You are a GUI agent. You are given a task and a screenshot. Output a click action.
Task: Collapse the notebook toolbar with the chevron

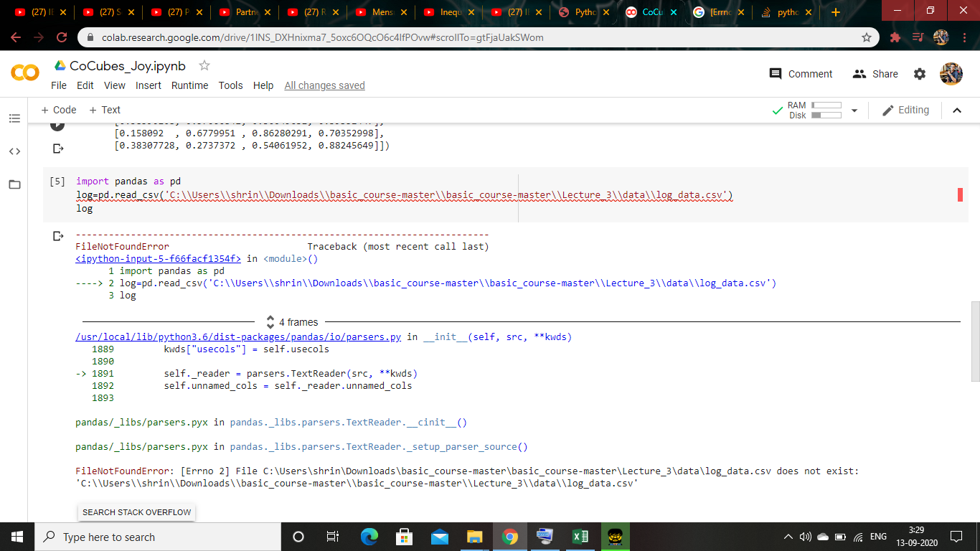click(957, 110)
